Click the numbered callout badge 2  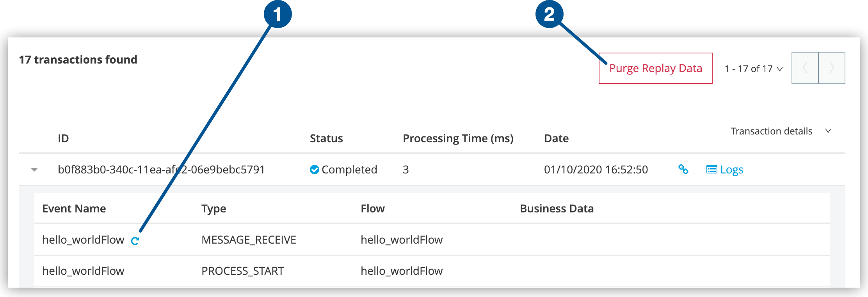(549, 14)
